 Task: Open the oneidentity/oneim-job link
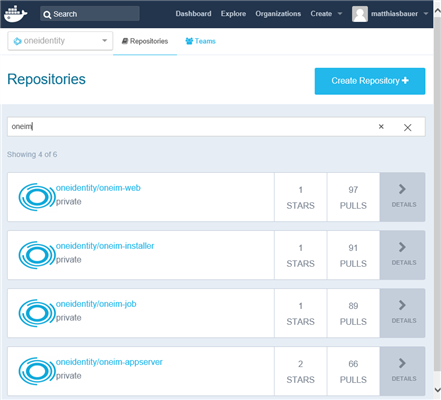96,304
